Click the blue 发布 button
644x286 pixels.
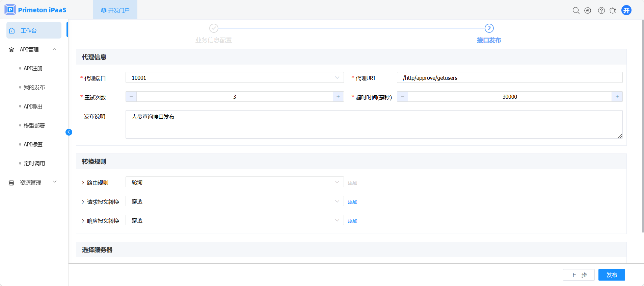[x=611, y=275]
